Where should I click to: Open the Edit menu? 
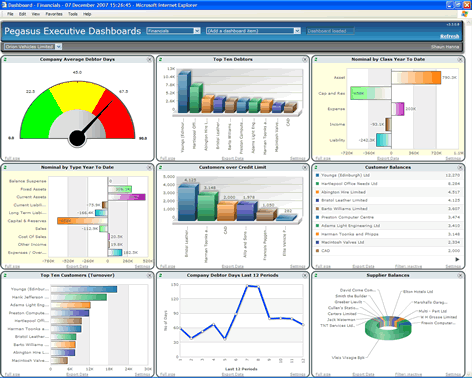point(22,14)
